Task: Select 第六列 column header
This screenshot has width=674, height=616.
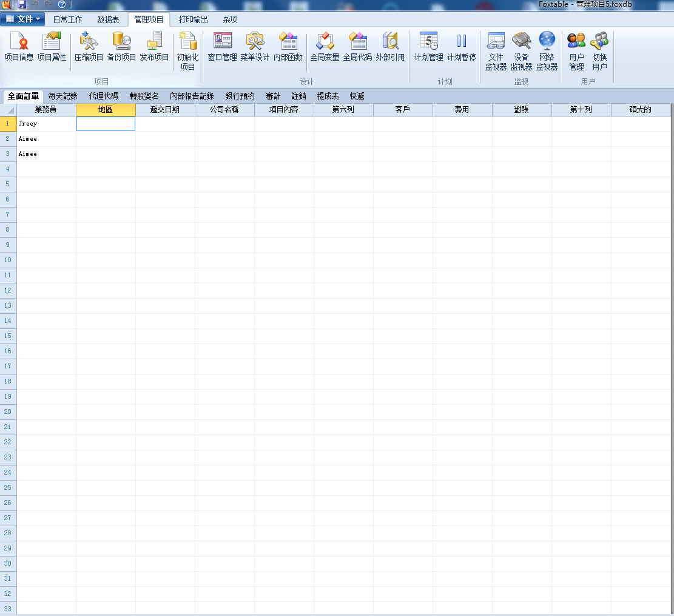Action: pos(343,110)
